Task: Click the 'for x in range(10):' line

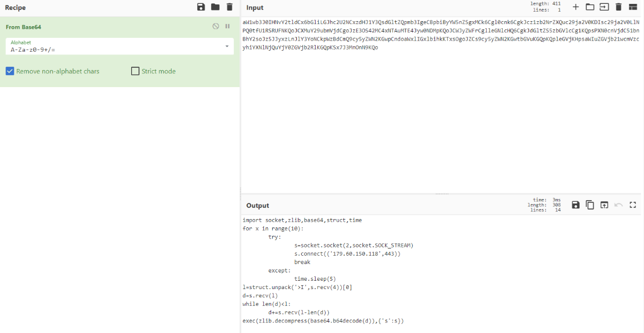Action: 273,228
